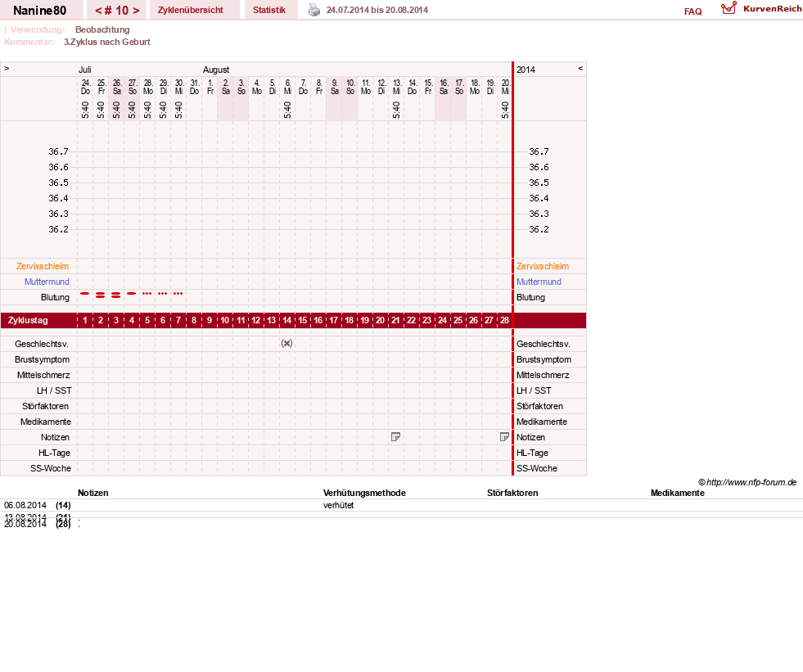Click the Zyklustag row label

pos(28,320)
